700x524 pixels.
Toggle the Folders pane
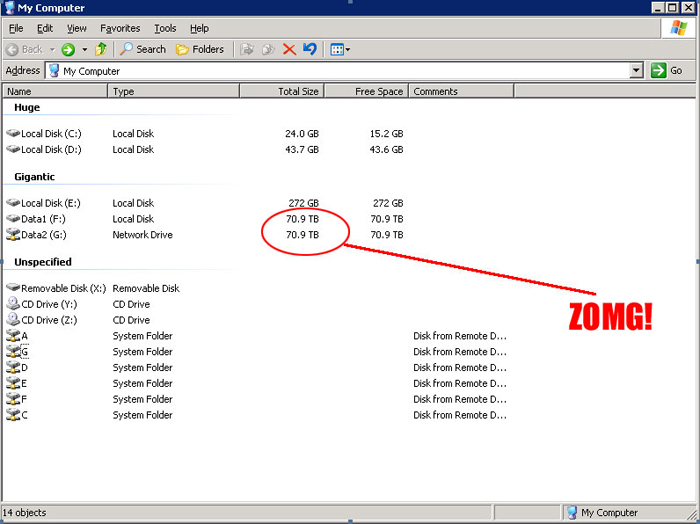coord(200,49)
